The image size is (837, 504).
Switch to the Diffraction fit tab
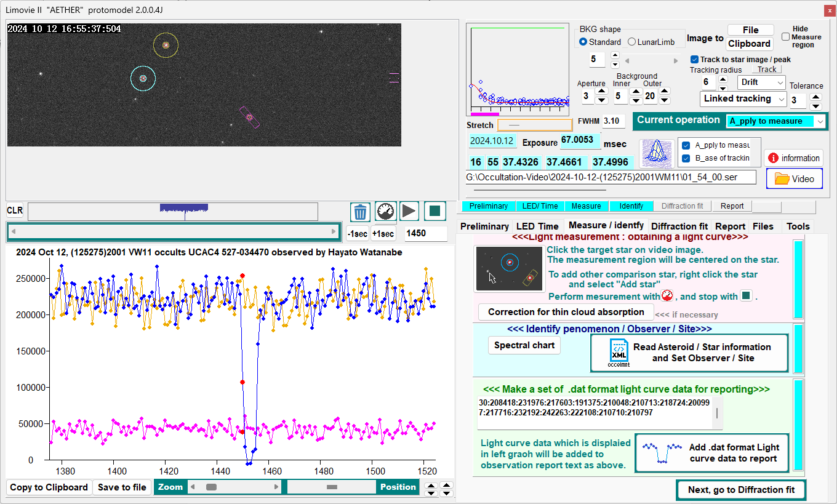[679, 226]
